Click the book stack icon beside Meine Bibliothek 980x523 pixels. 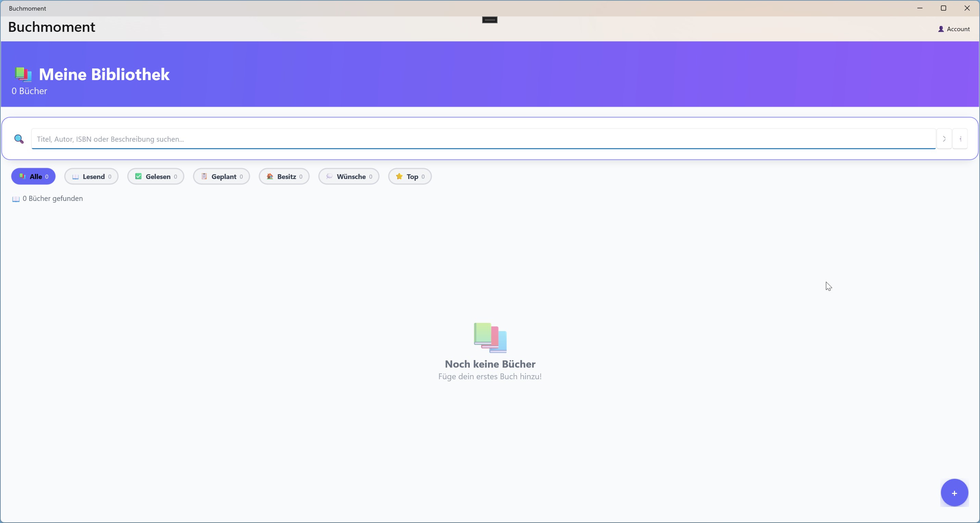tap(23, 74)
